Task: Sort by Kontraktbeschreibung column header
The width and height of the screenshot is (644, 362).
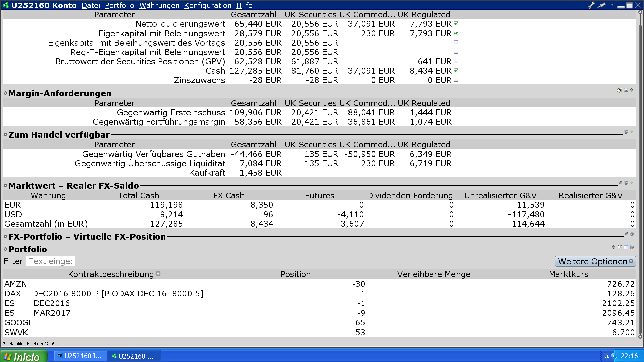Action: (x=111, y=274)
